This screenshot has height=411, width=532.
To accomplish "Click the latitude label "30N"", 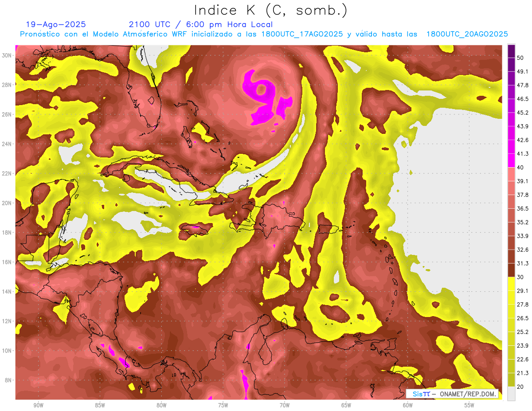I will [7, 55].
